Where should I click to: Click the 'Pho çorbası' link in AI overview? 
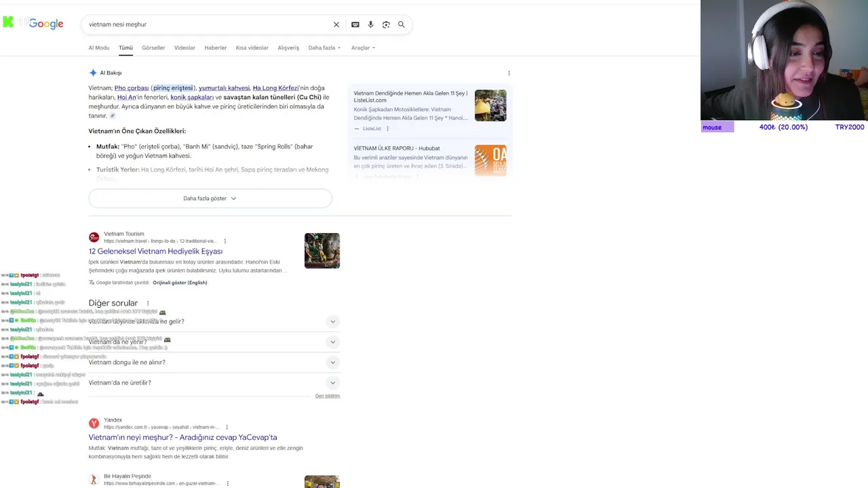(x=132, y=88)
